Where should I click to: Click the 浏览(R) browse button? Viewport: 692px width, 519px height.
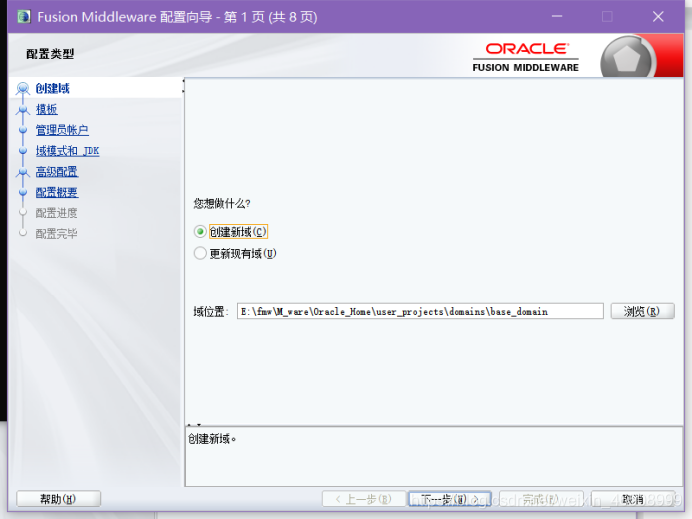click(642, 311)
